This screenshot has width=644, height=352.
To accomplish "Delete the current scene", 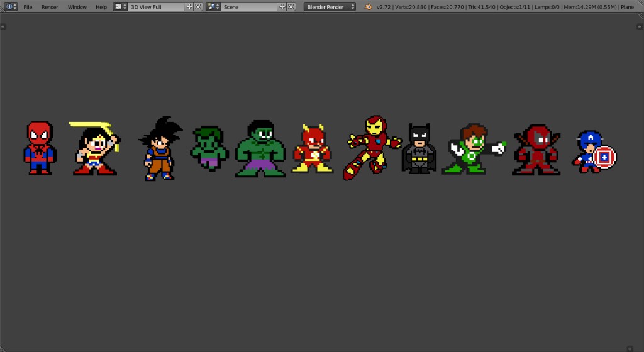I will point(291,6).
